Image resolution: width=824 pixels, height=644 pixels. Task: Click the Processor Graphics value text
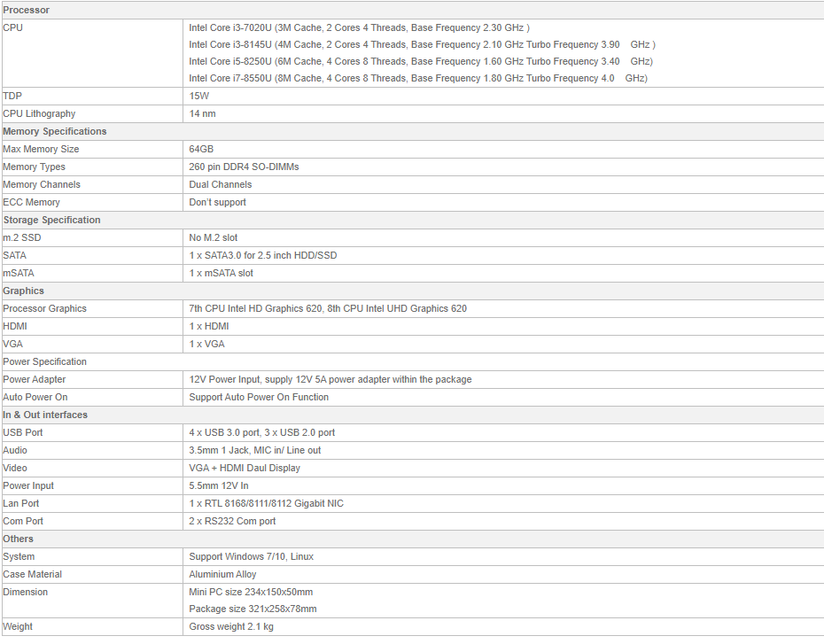tap(328, 308)
